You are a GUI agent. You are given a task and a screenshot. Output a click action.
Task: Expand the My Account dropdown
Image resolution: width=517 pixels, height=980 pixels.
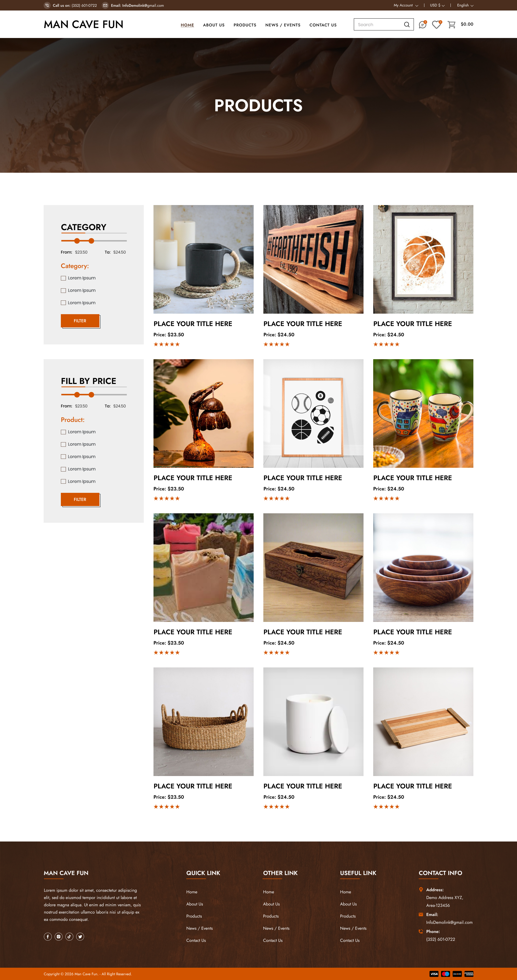click(x=406, y=5)
